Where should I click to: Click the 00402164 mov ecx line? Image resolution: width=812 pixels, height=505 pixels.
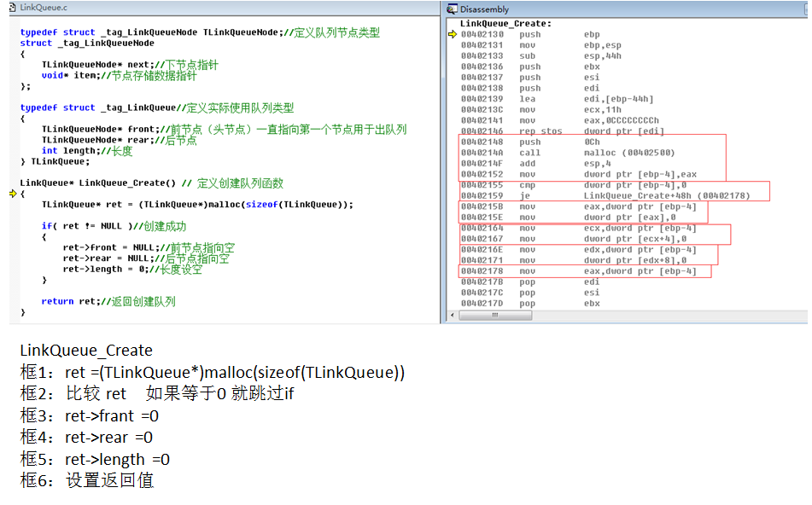(x=578, y=228)
